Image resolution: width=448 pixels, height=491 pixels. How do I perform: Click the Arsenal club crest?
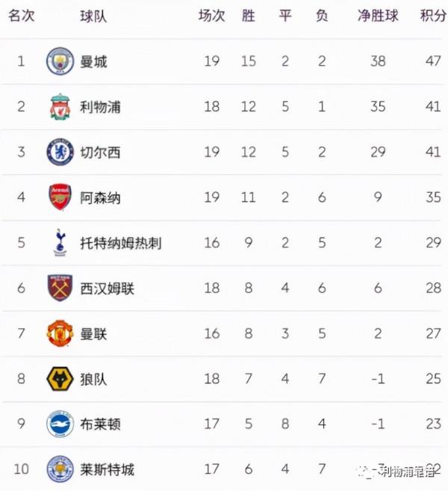(x=60, y=197)
